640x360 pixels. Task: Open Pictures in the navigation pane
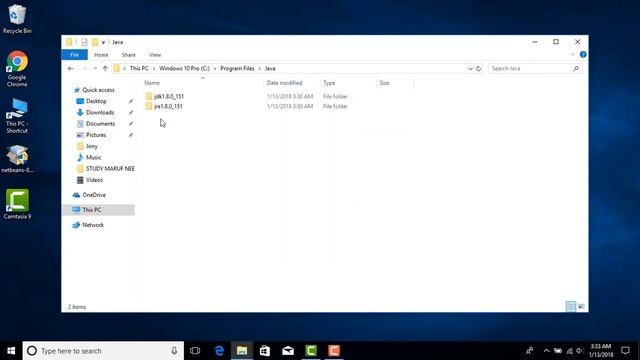pos(96,135)
